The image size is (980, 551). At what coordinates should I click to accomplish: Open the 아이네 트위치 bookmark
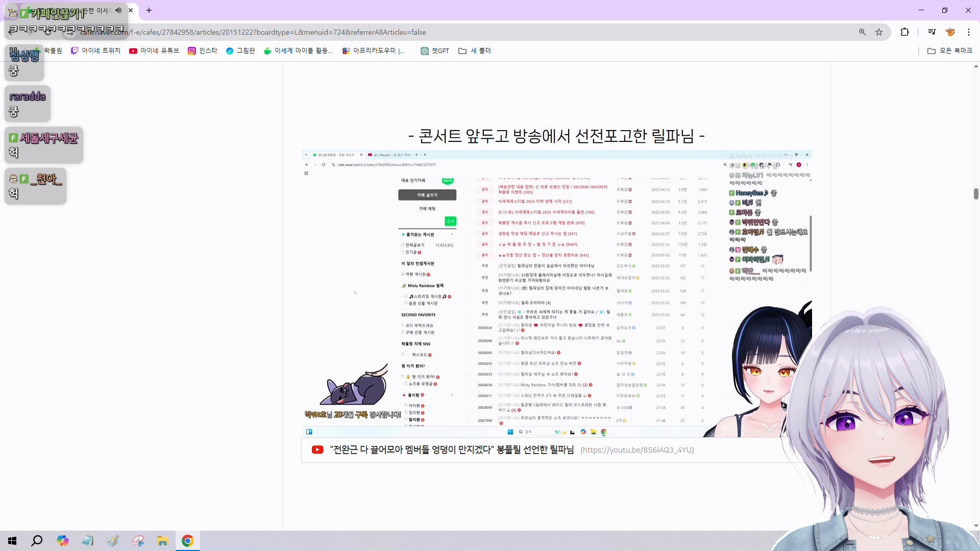coord(96,51)
